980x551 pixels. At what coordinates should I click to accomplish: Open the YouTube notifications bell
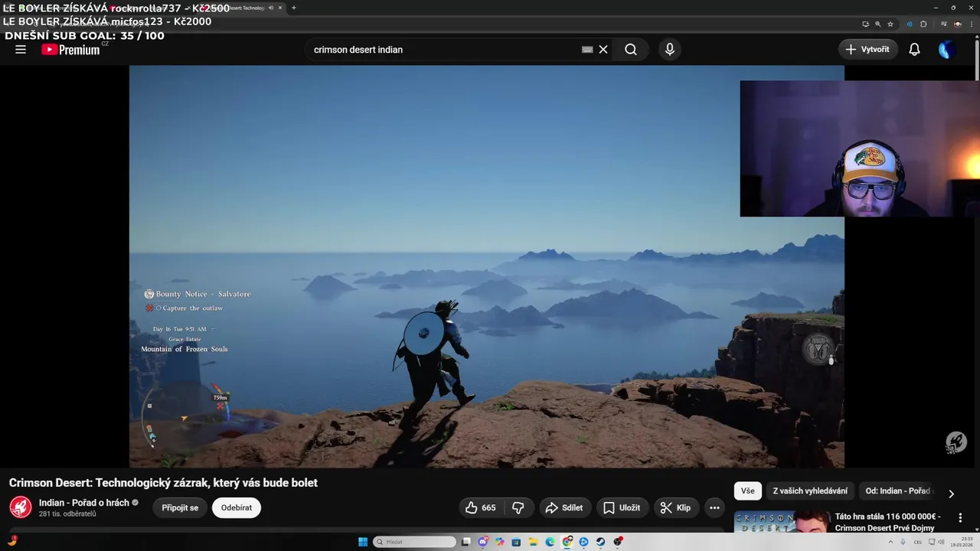pos(914,49)
